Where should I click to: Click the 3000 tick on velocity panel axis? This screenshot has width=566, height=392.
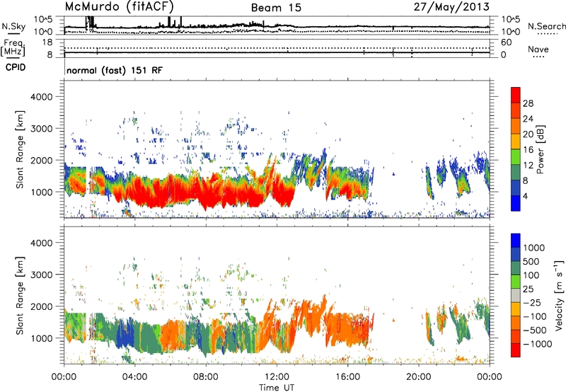pos(41,275)
